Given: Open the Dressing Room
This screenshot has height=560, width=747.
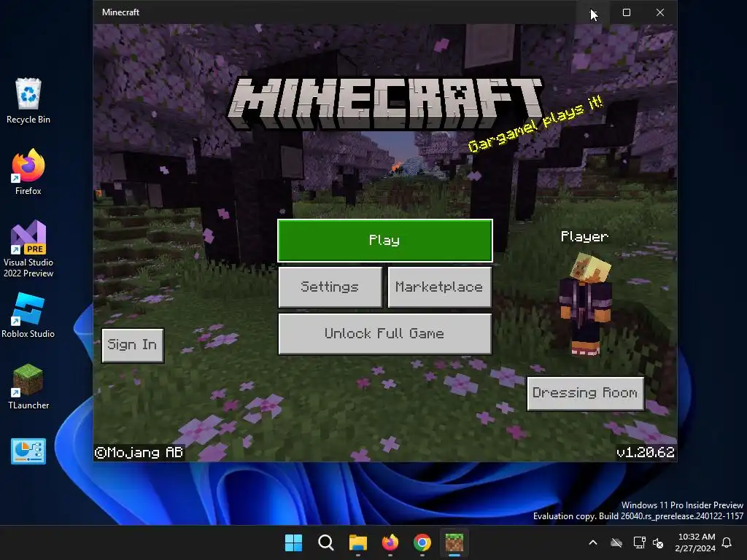Looking at the screenshot, I should [585, 393].
